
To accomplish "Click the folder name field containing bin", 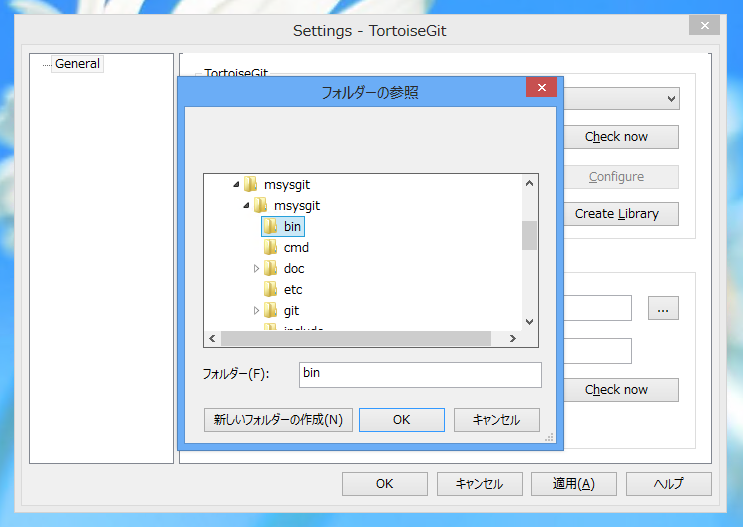I will (420, 375).
